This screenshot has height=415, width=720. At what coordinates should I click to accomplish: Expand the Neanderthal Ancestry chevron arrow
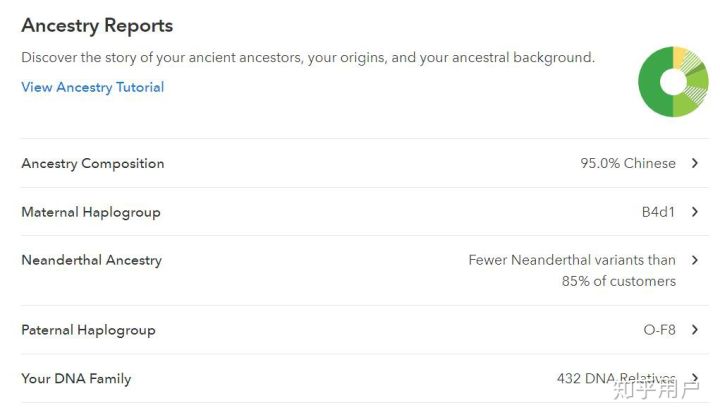(x=695, y=260)
